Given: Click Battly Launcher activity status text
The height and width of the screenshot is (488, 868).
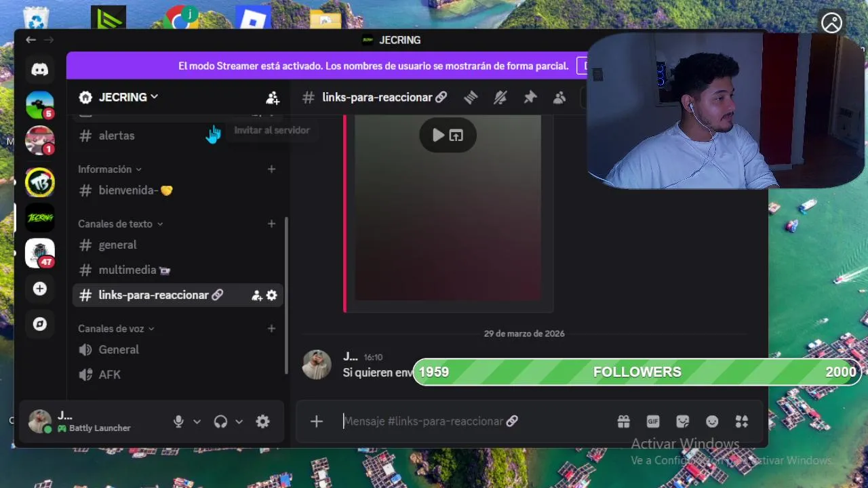Looking at the screenshot, I should (x=100, y=428).
